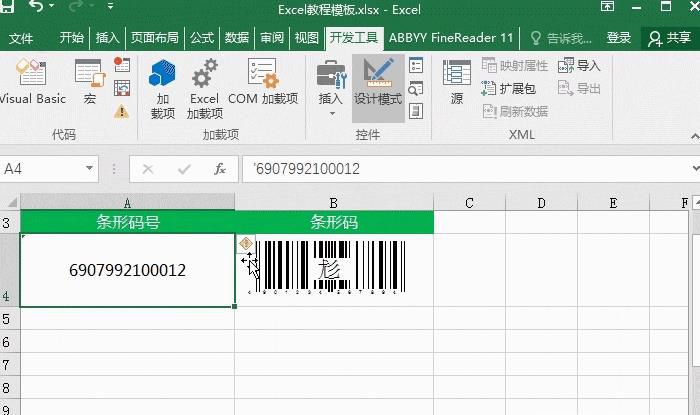Select column D header

coord(542,203)
